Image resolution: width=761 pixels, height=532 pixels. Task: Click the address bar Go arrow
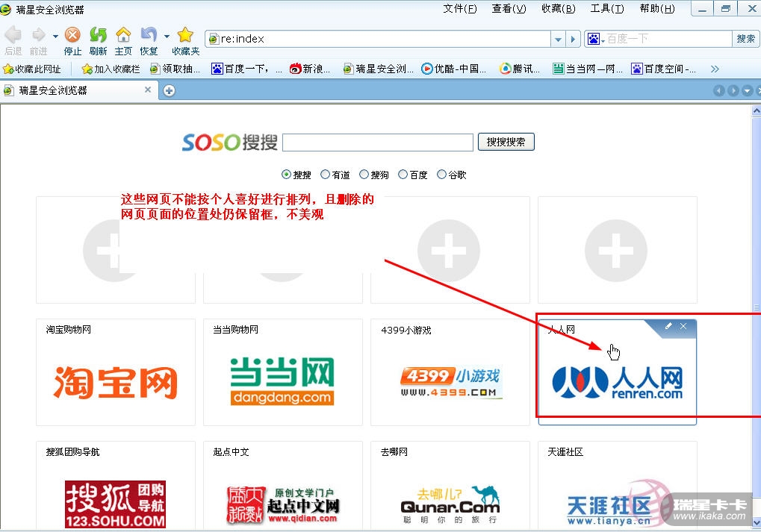[x=573, y=39]
